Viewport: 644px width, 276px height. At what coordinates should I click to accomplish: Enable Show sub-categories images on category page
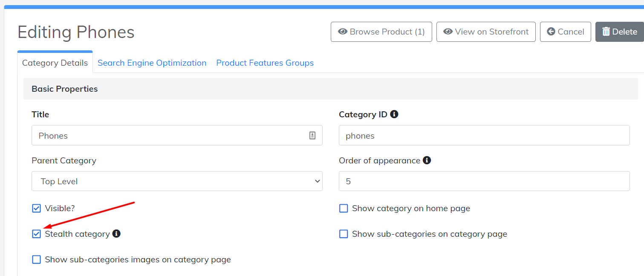[37, 260]
